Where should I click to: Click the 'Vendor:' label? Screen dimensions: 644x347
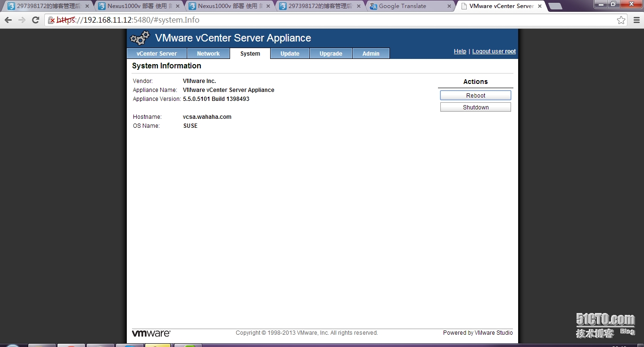click(143, 81)
